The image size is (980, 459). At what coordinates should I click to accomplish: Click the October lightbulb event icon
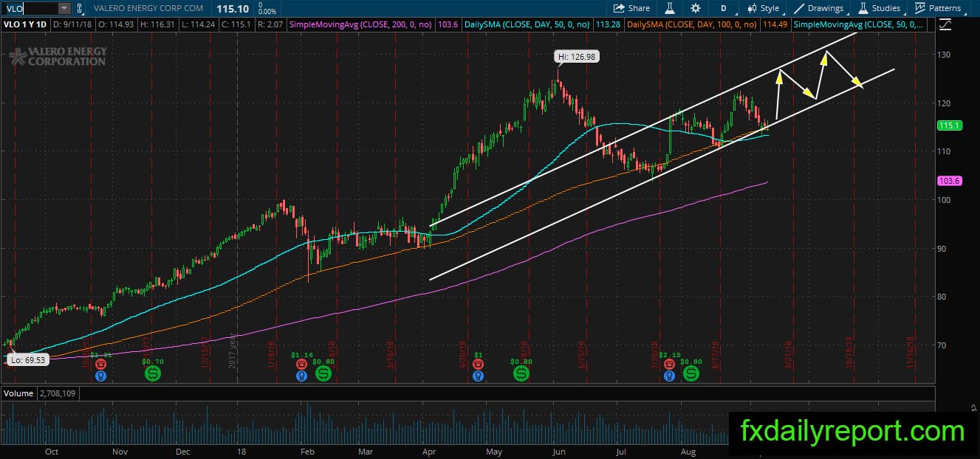point(101,376)
